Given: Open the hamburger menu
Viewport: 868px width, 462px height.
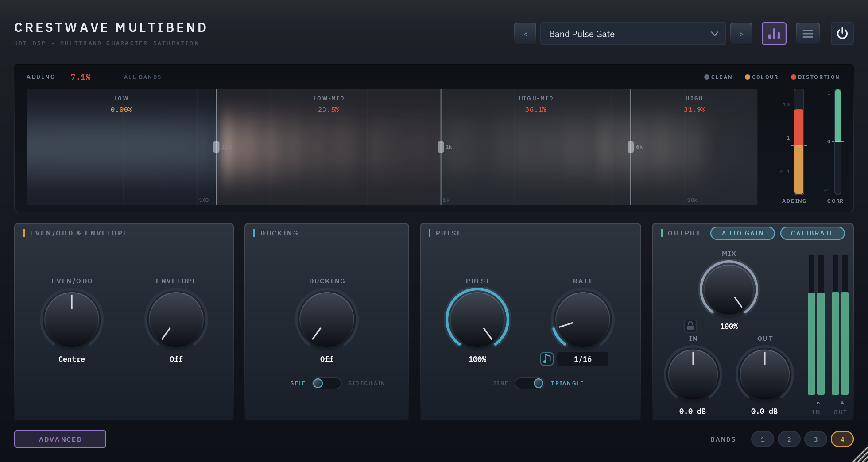Looking at the screenshot, I should (808, 34).
